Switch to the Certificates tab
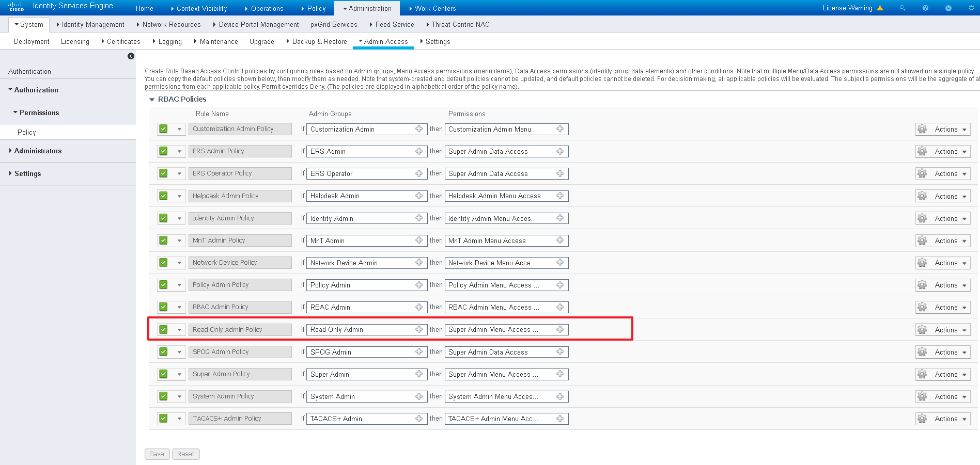 click(x=121, y=41)
